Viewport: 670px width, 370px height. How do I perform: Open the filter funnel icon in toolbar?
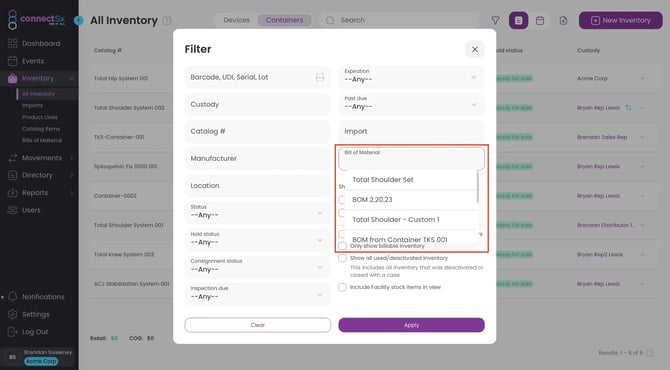pyautogui.click(x=495, y=20)
